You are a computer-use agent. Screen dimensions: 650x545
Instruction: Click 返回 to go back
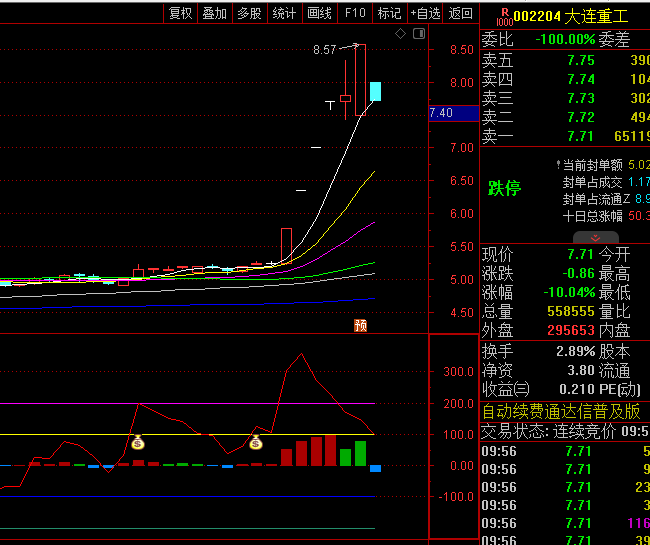tap(461, 13)
